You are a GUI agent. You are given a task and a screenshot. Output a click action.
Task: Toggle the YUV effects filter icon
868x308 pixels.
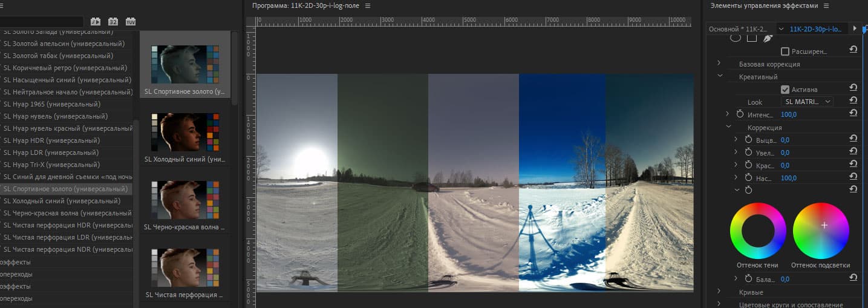coord(131,21)
